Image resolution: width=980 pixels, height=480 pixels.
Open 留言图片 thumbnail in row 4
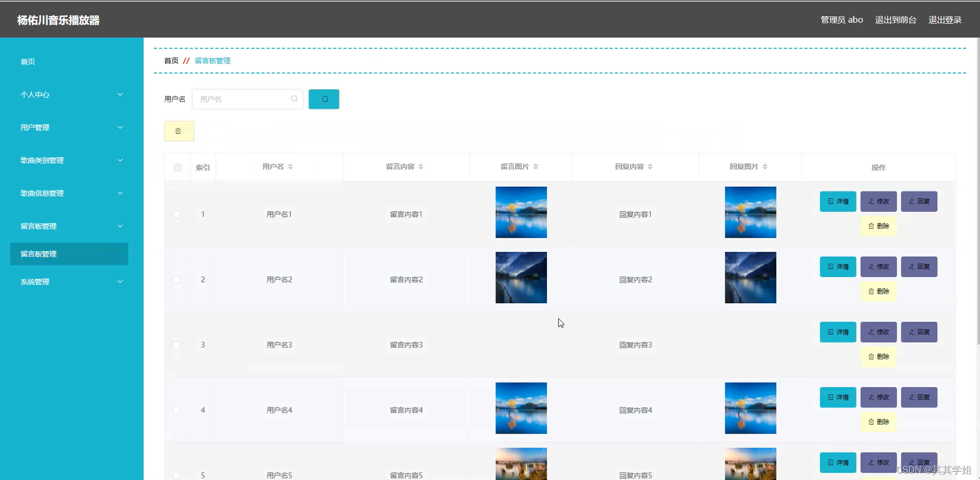coord(521,408)
